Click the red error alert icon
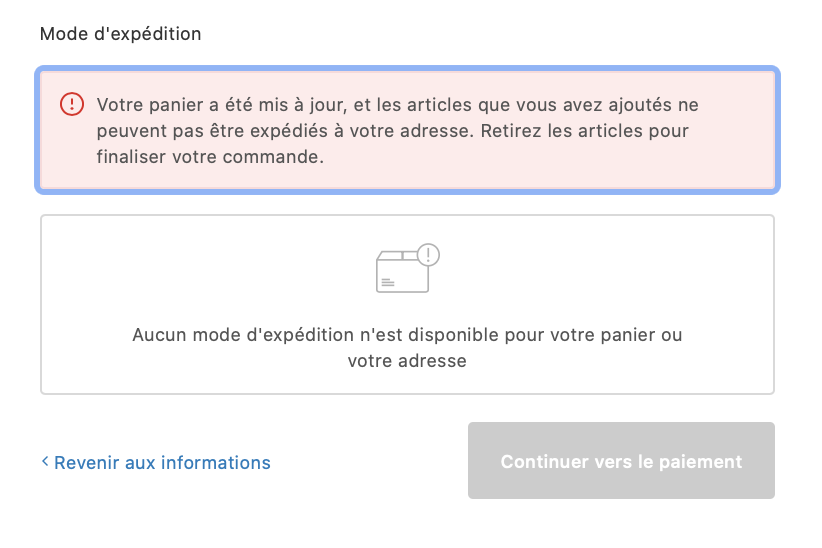Viewport: 822px width, 548px height. tap(72, 104)
